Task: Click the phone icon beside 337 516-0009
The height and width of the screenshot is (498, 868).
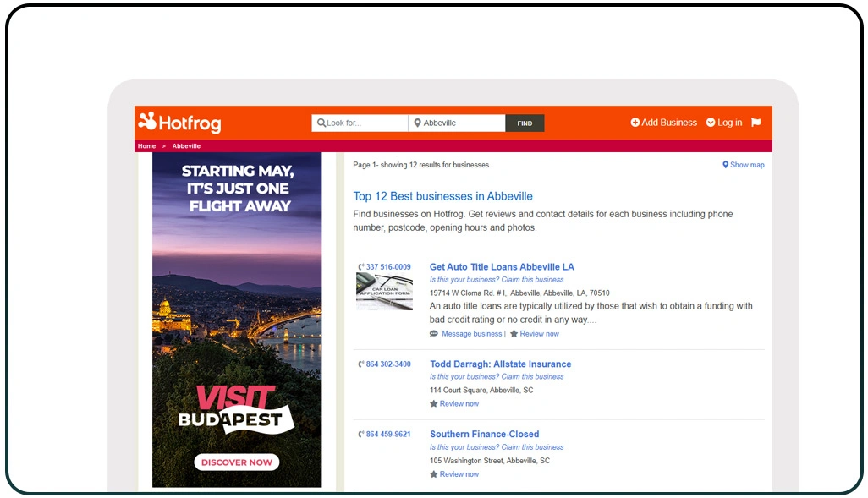Action: coord(361,267)
